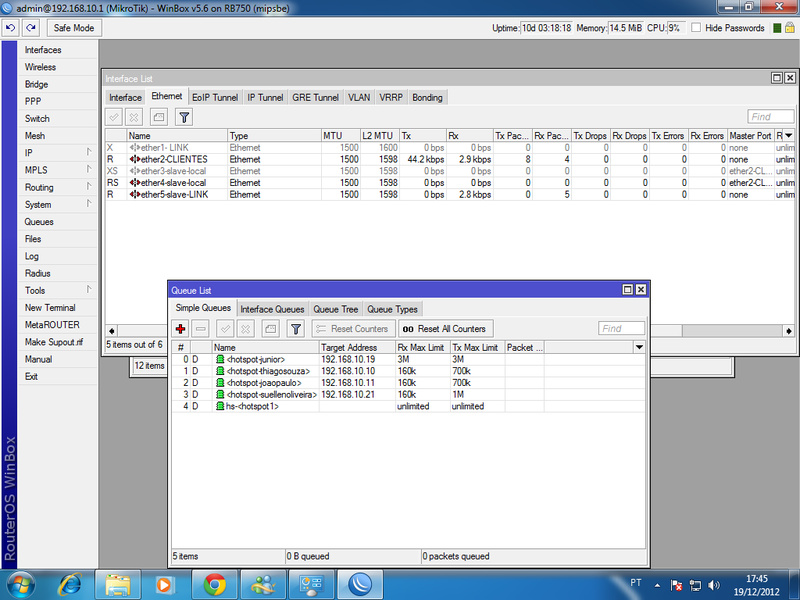
Task: Click the Comment icon in Interface List toolbar
Action: (159, 117)
